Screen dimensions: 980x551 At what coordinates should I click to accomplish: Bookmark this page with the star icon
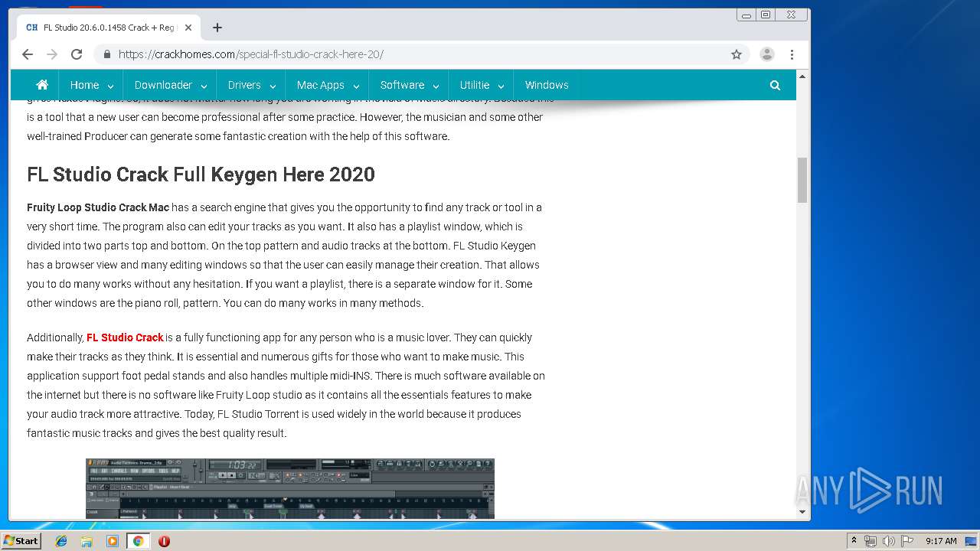(737, 54)
